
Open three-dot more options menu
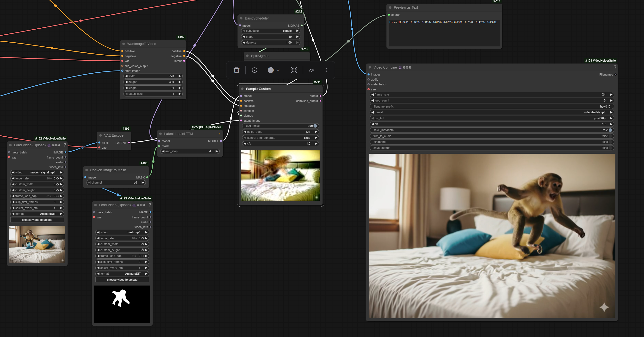click(326, 70)
